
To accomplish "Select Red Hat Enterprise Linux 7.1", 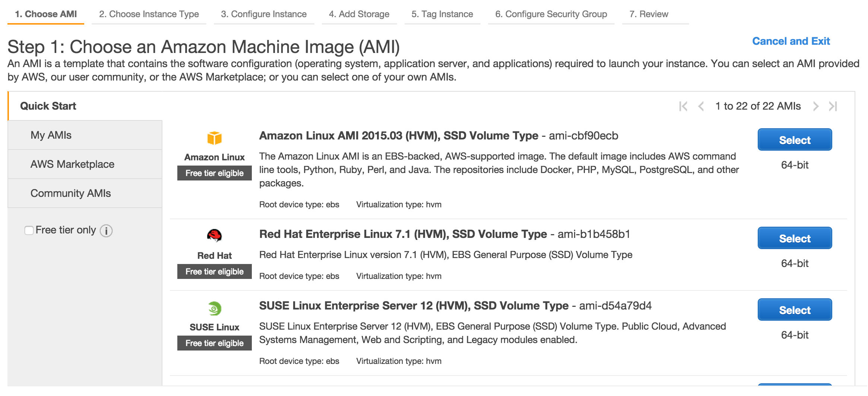I will click(795, 238).
